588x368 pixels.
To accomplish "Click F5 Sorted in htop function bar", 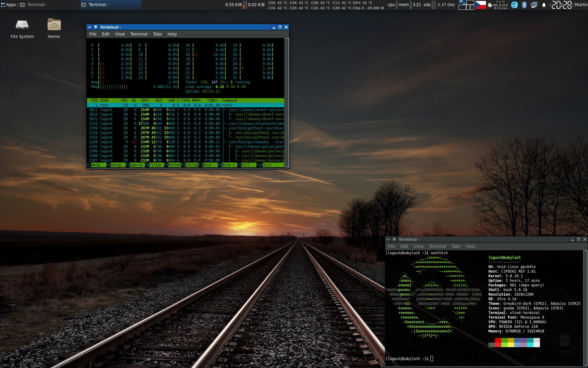I will pos(173,165).
